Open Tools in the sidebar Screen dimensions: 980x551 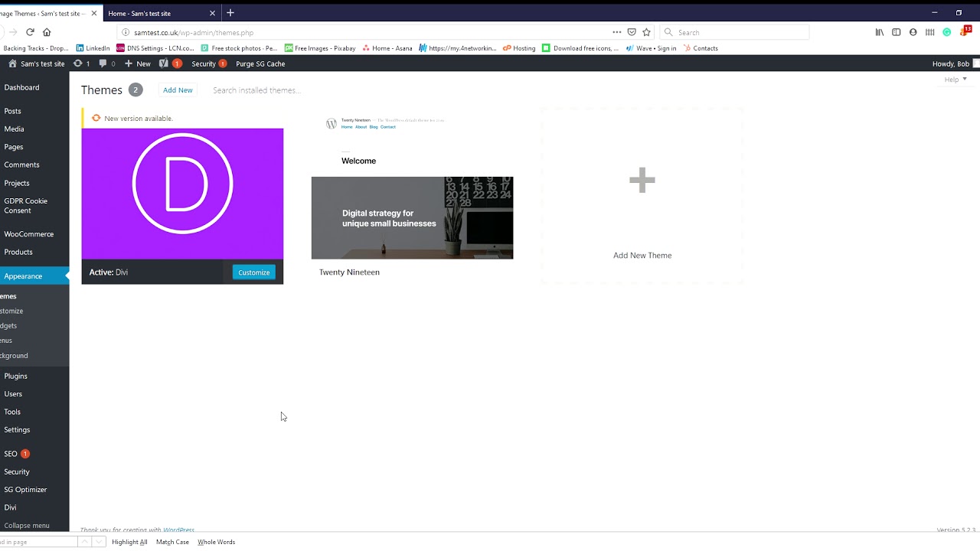pyautogui.click(x=12, y=412)
